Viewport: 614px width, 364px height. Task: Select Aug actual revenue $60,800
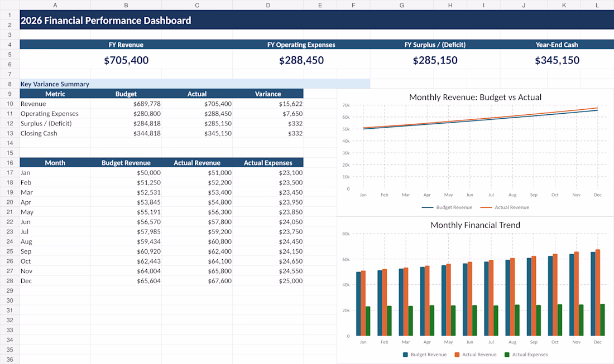tap(197, 241)
